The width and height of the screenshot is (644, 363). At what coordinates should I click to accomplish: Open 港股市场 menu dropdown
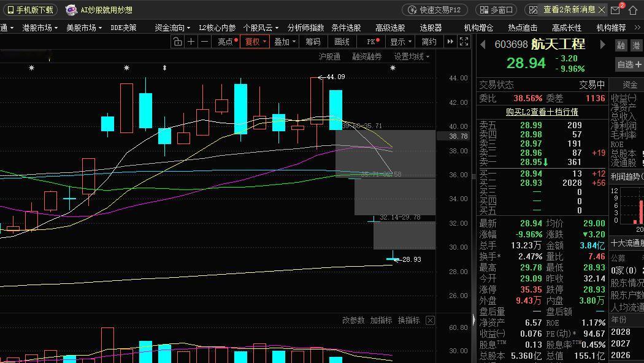click(x=39, y=28)
